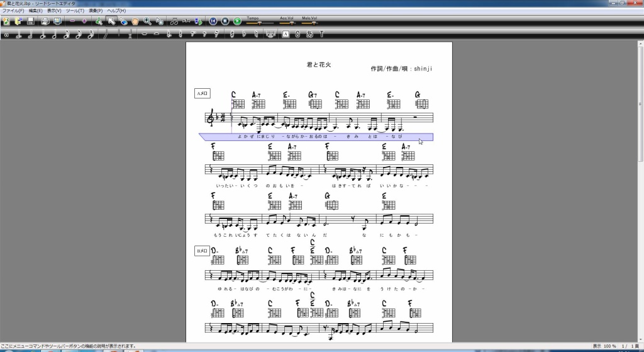Click the Aメロ section label

point(203,94)
